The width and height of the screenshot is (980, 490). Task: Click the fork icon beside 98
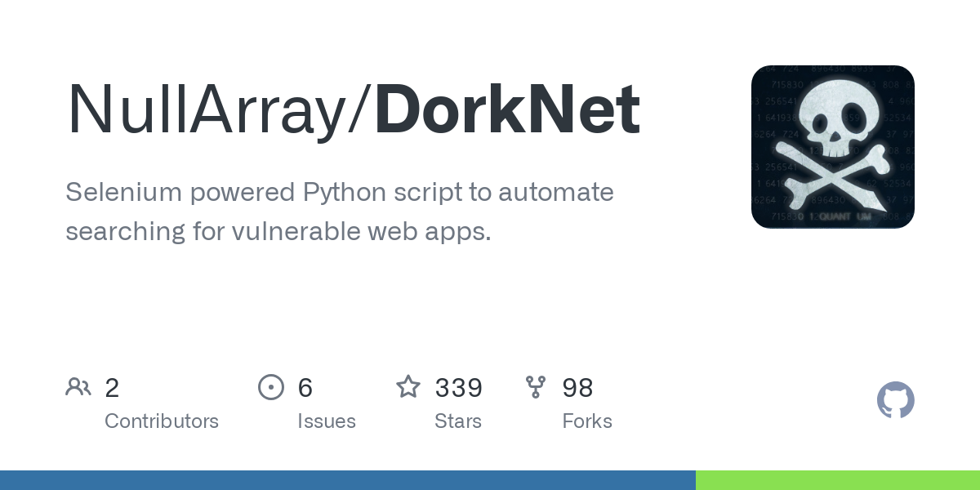coord(537,386)
